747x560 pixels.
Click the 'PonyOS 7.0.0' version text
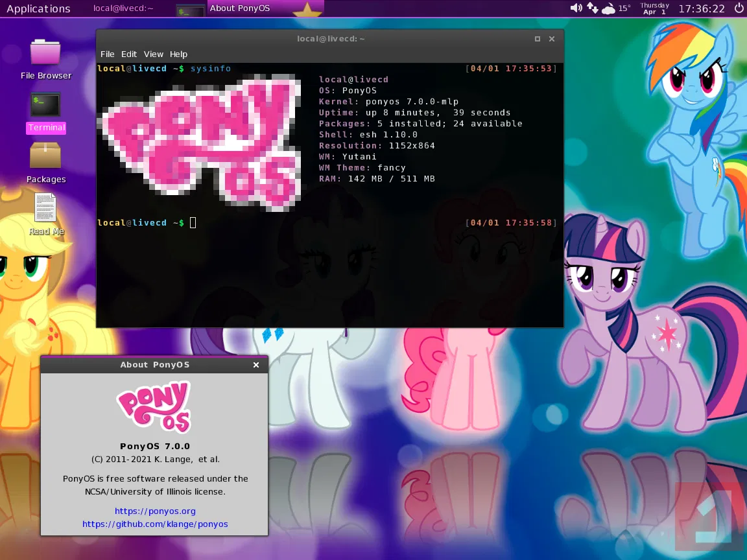coord(155,446)
